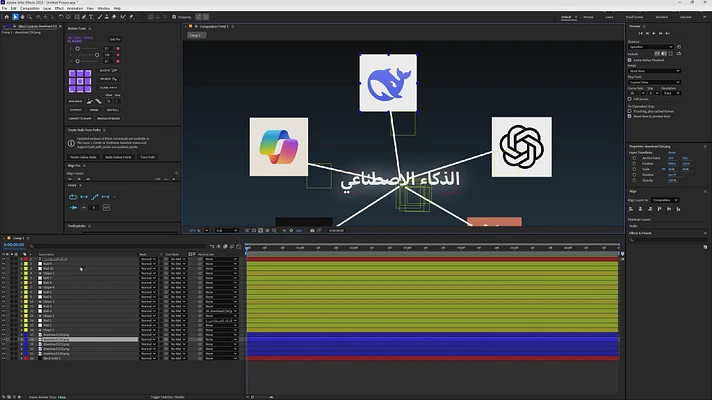Open the viewer resolution Full dropdown
Screen dimensions: 712x400
coord(227,231)
